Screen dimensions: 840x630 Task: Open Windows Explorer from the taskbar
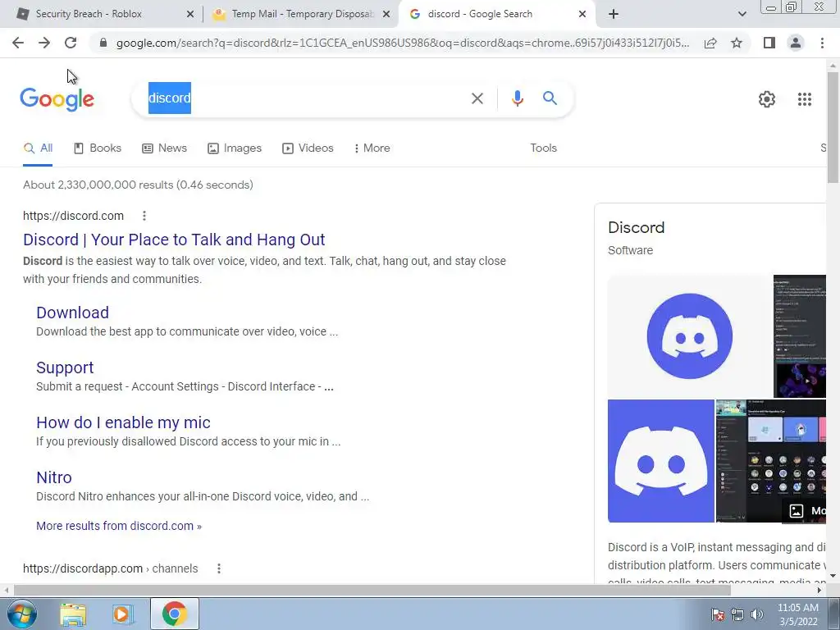click(x=73, y=615)
